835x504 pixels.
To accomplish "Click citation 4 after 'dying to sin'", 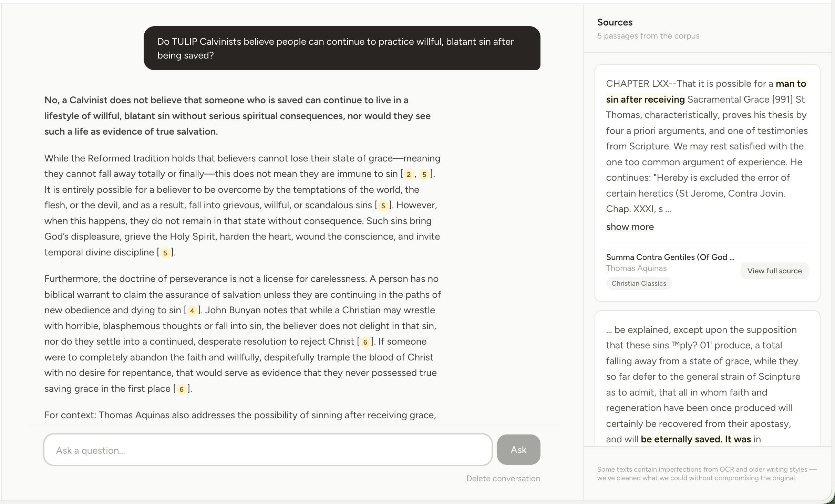I will click(192, 311).
